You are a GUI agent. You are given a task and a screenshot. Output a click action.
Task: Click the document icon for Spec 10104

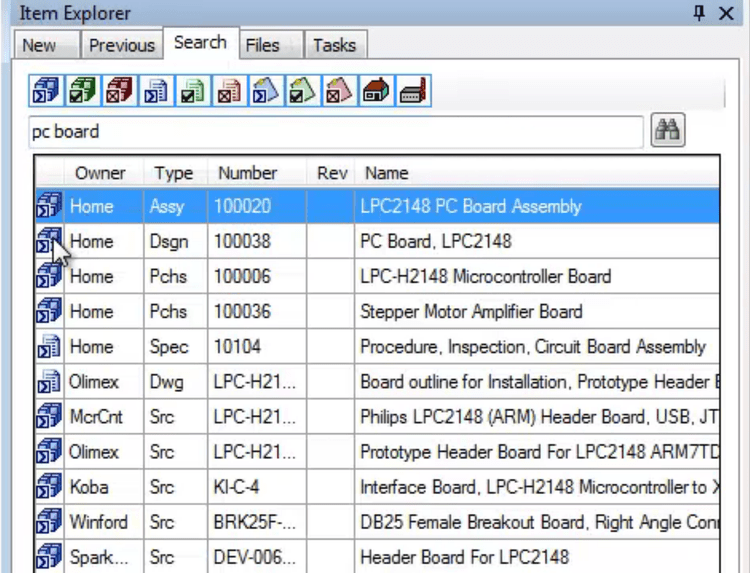[49, 346]
